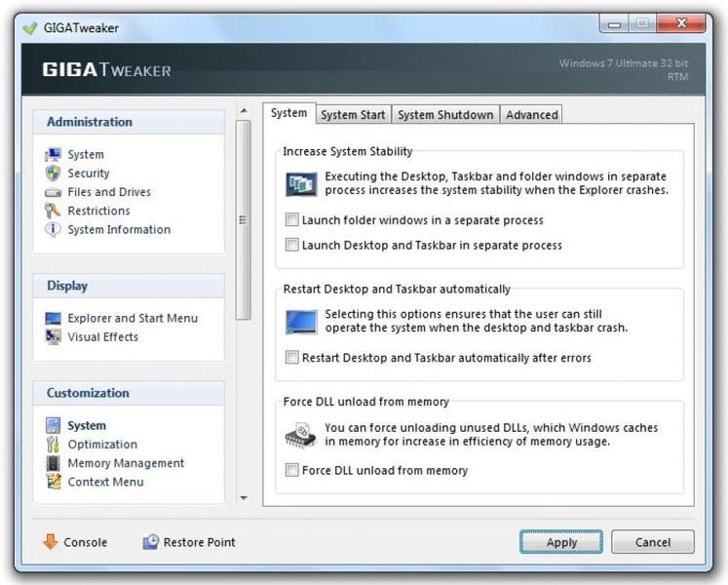
Task: Click the Restart Desktop blue screen icon
Action: point(301,322)
